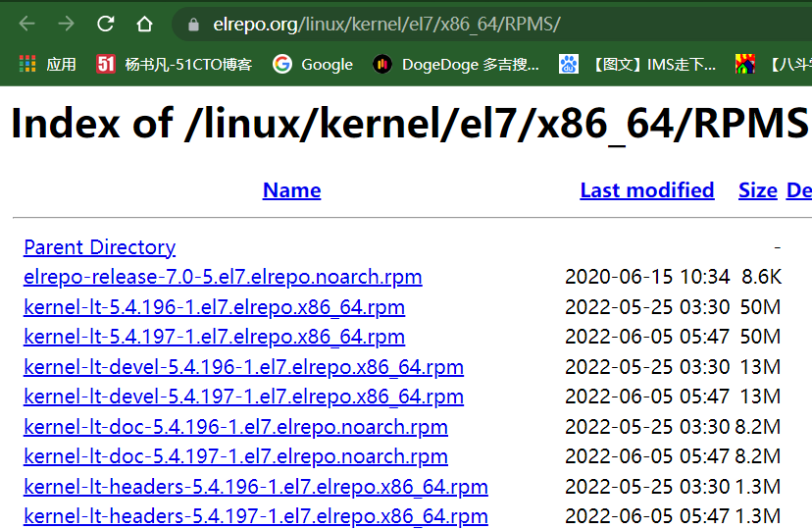
Task: Sort listing by Last modified column
Action: 647,190
